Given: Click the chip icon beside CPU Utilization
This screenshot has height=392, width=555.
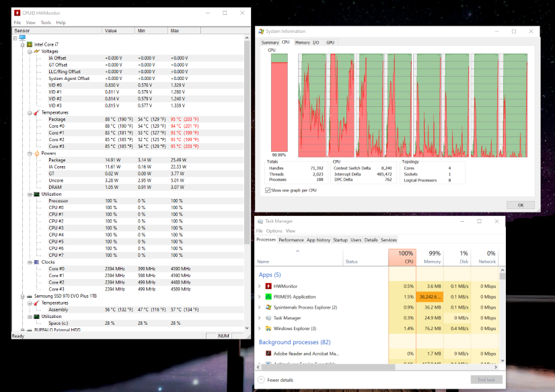Looking at the screenshot, I should click(36, 194).
